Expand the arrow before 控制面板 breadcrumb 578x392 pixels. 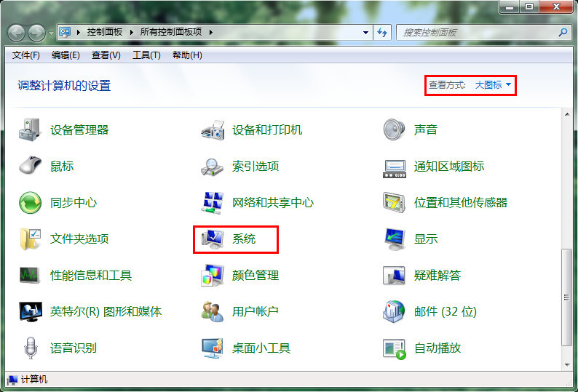point(78,33)
